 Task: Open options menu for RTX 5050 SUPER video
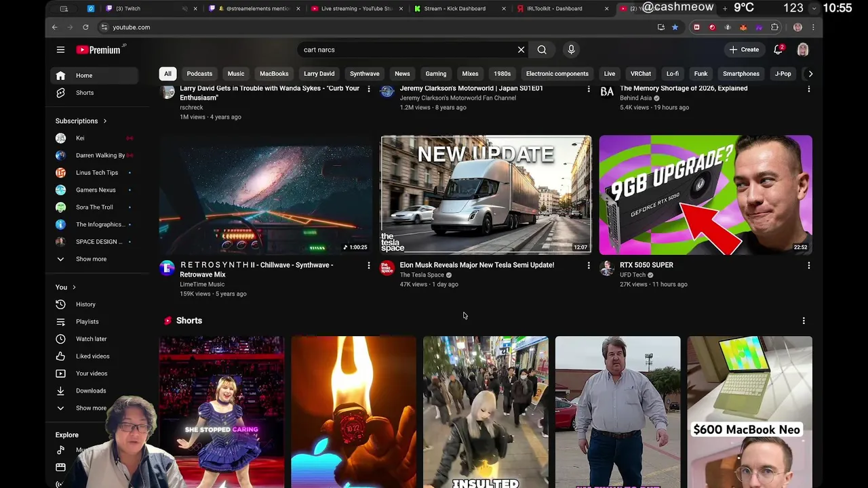tap(808, 266)
